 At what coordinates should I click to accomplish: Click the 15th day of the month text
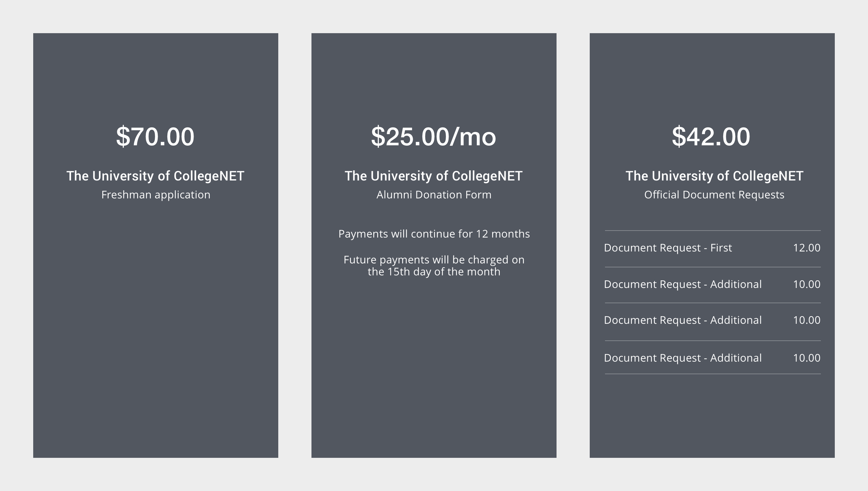click(434, 272)
